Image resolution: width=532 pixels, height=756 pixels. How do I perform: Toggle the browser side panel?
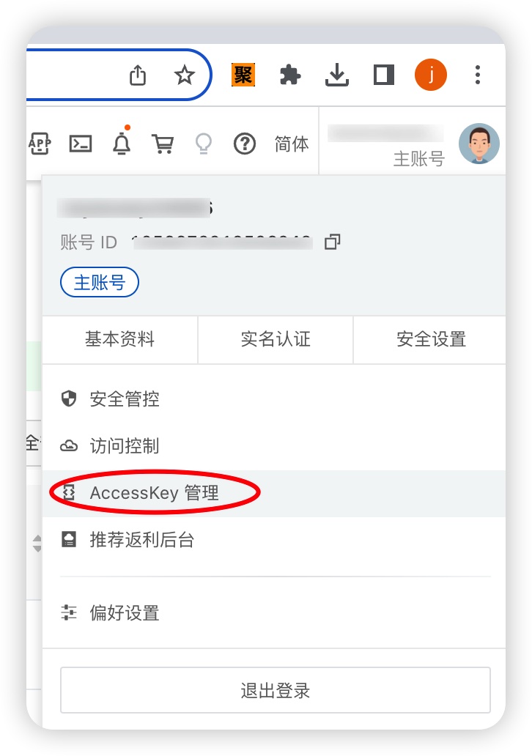[x=384, y=75]
